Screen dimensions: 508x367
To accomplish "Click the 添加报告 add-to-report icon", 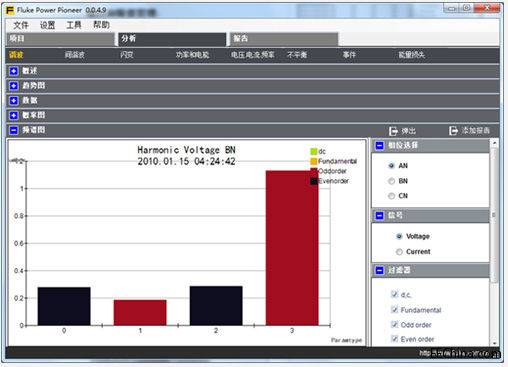I will coord(453,131).
